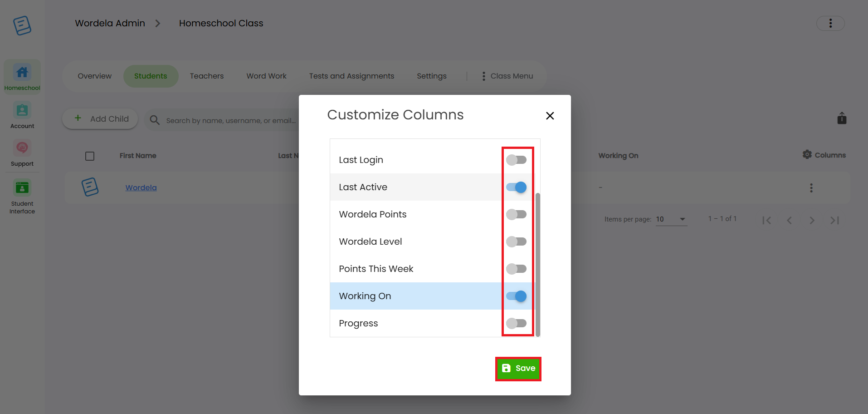
Task: Go to last page of the table
Action: click(835, 220)
